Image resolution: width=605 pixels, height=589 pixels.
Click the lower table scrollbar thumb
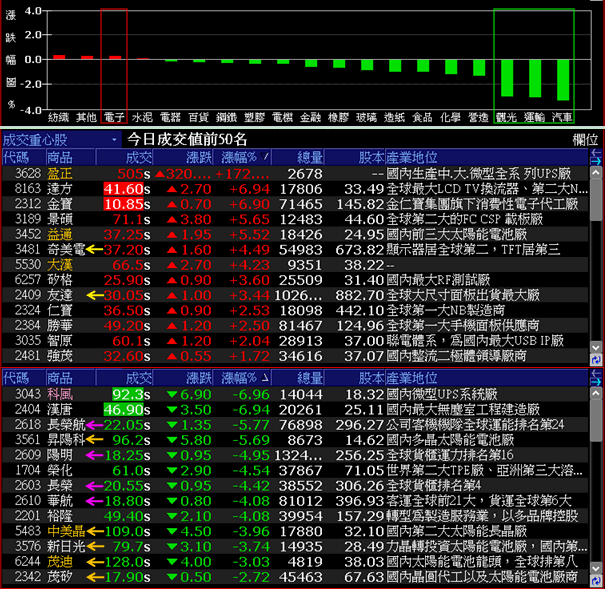coord(596,420)
